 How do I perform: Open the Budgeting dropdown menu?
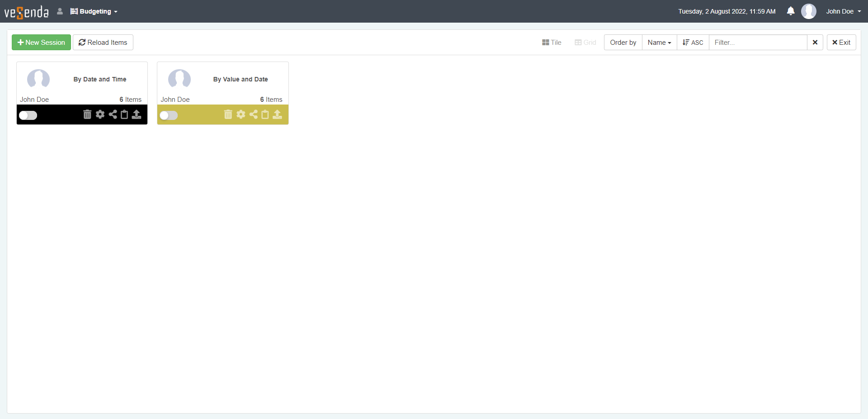tap(94, 11)
